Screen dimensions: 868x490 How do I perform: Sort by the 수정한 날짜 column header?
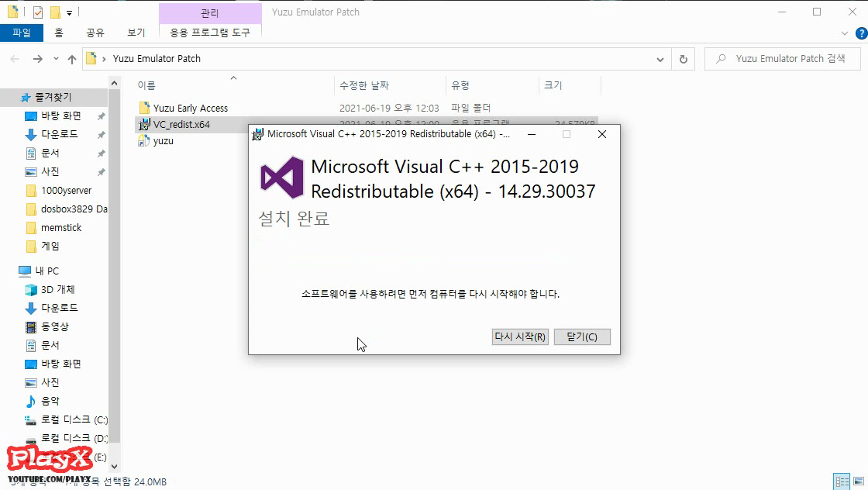tap(364, 85)
